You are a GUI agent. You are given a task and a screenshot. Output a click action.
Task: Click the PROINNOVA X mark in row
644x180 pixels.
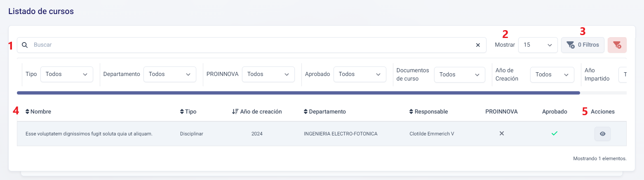click(x=501, y=133)
